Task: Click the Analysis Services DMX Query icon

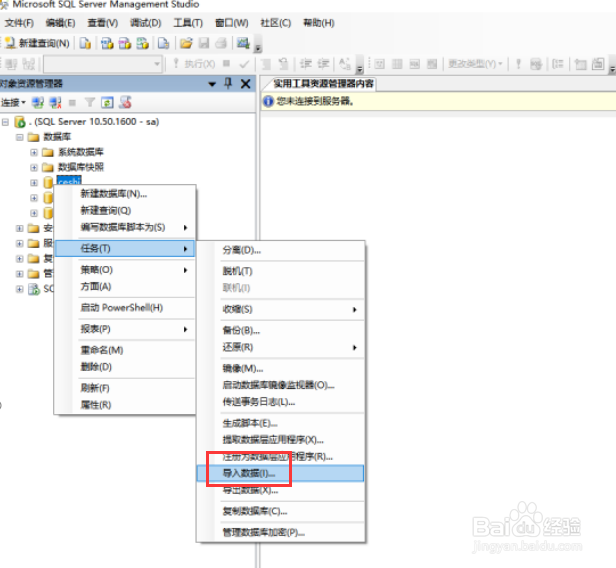Action: pos(125,43)
